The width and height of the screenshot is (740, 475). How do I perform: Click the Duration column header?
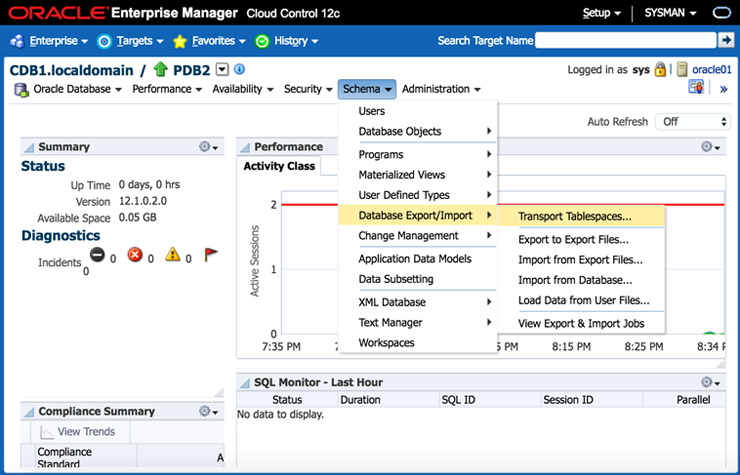pyautogui.click(x=388, y=400)
